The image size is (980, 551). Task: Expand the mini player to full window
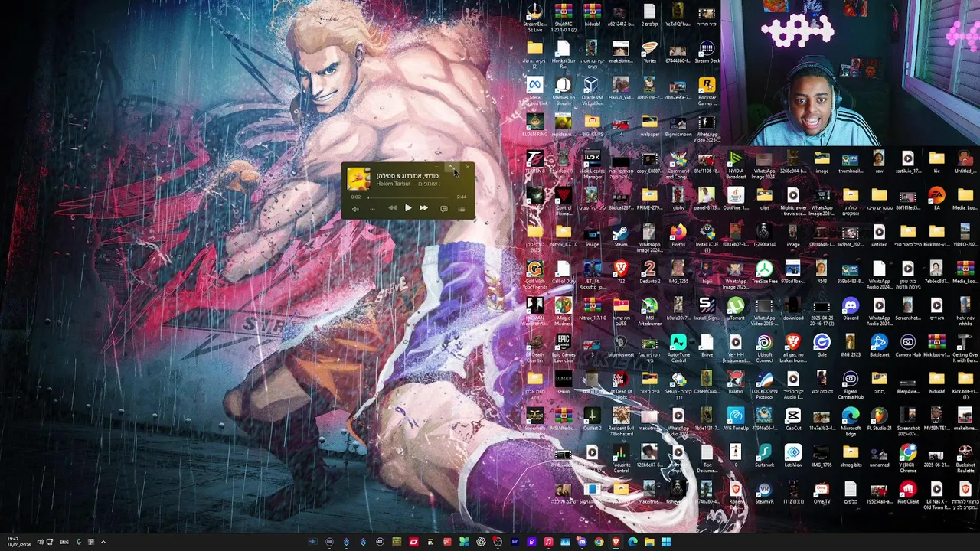tap(452, 166)
